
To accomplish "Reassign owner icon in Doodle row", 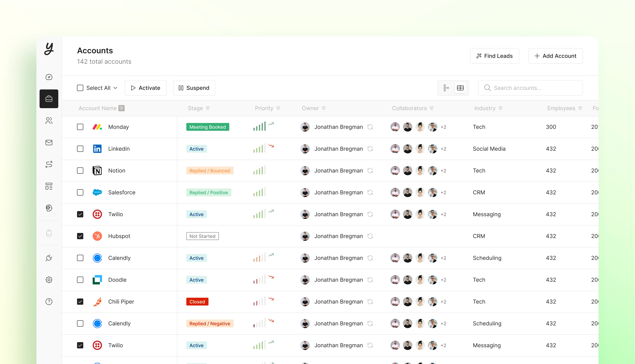I will tap(370, 280).
